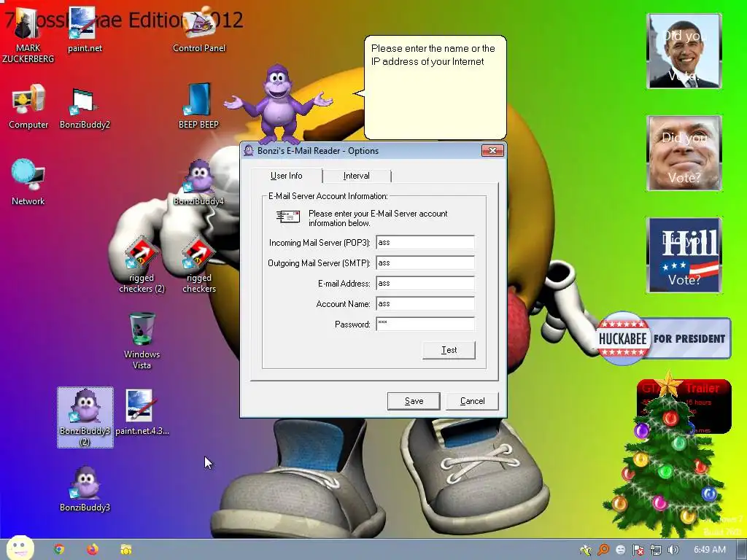Screen dimensions: 747x560
Task: Click the McCain 'Did you Vote?' gadget
Action: point(684,153)
